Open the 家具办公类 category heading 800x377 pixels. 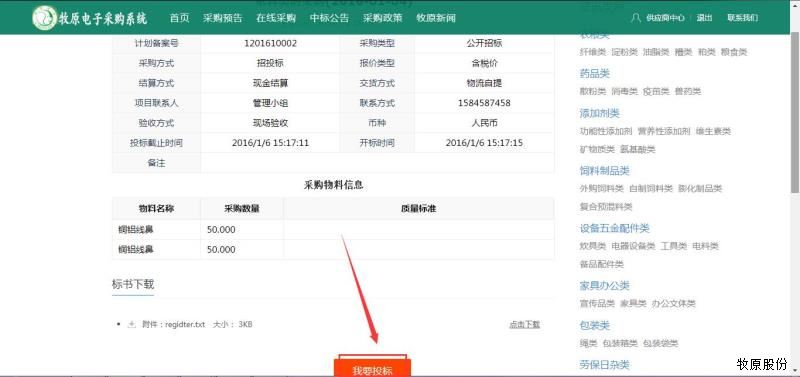coord(605,286)
